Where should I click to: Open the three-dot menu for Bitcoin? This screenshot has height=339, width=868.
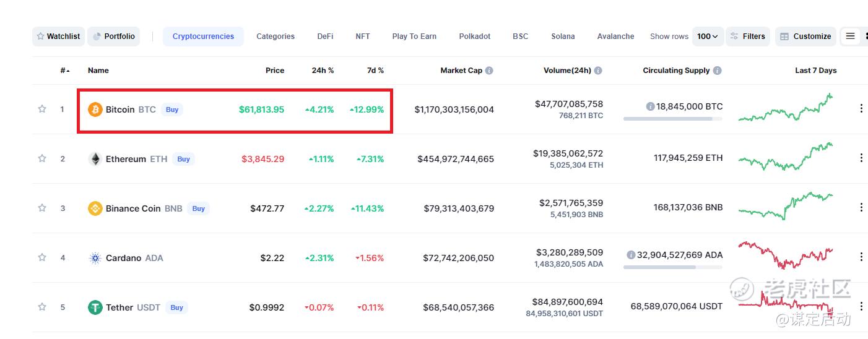pyautogui.click(x=861, y=109)
